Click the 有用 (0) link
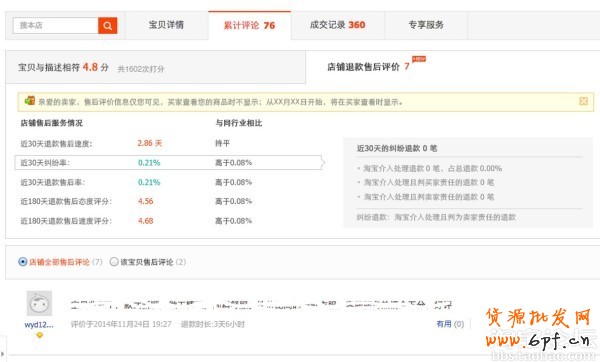The height and width of the screenshot is (362, 600). pos(450,324)
